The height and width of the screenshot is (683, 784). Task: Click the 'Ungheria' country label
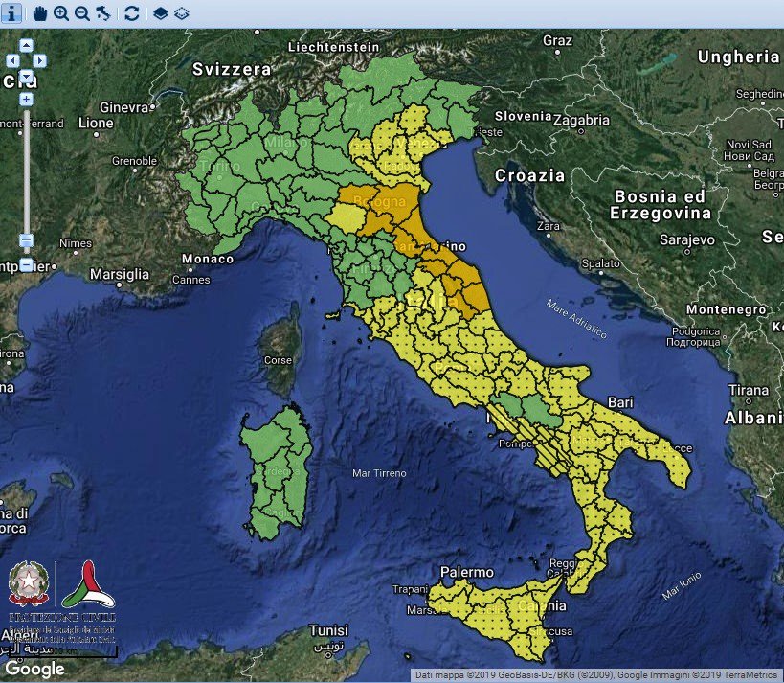(x=738, y=57)
